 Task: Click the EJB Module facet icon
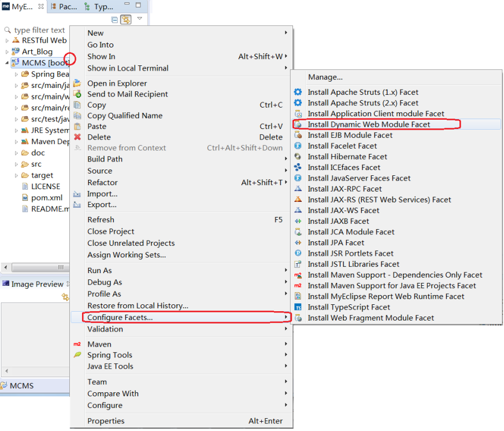(x=298, y=135)
